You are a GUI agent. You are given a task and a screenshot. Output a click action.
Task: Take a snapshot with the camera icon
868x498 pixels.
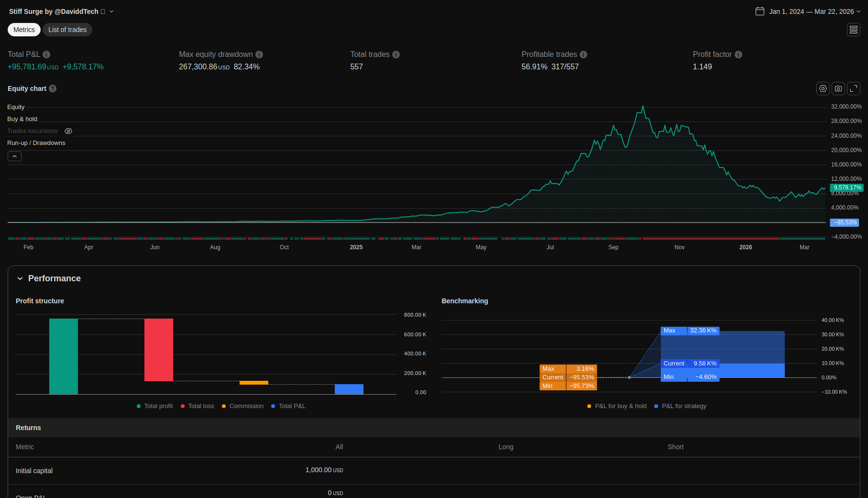tap(838, 89)
